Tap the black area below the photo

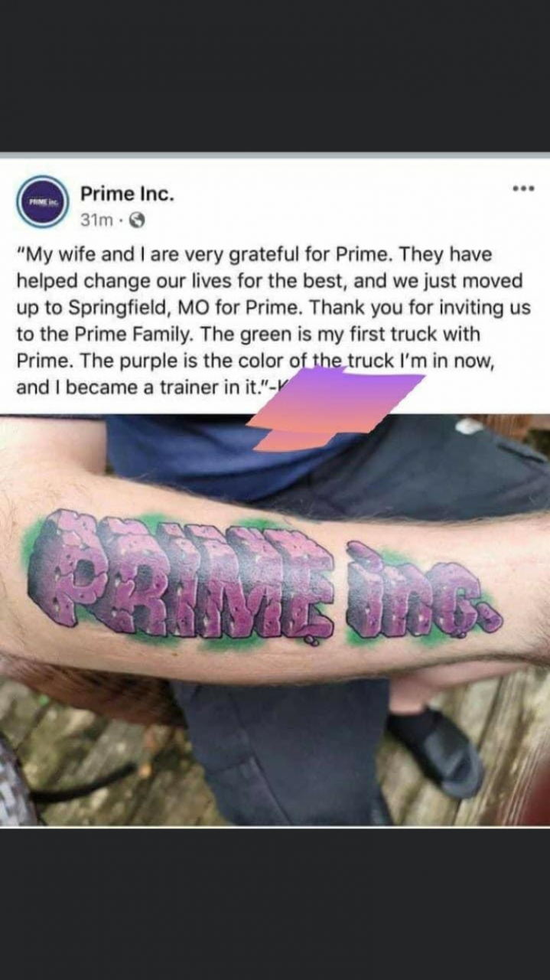click(275, 904)
